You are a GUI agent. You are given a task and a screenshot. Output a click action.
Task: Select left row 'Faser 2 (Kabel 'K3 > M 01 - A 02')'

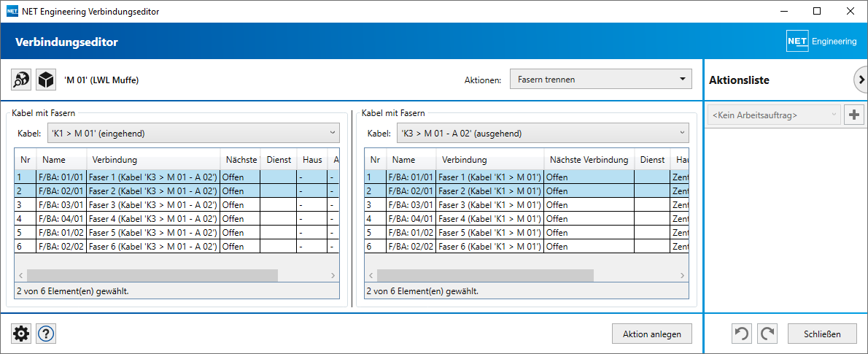click(176, 191)
